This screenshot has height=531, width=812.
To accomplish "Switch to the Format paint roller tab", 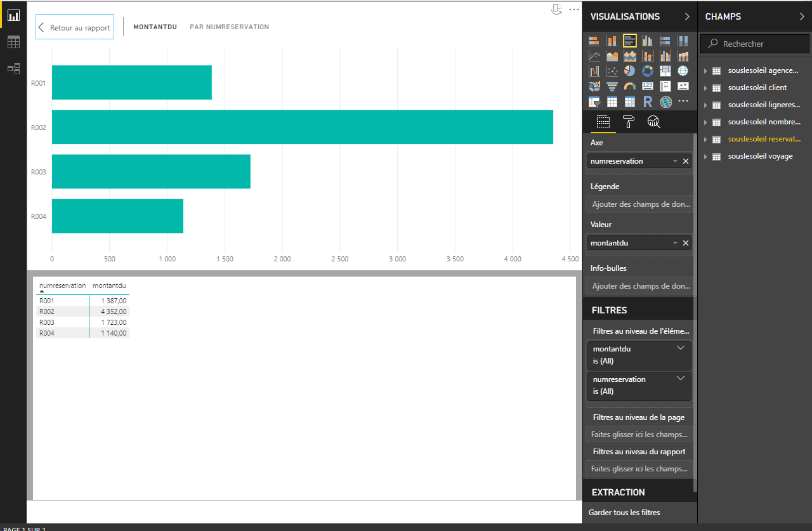I will point(629,122).
